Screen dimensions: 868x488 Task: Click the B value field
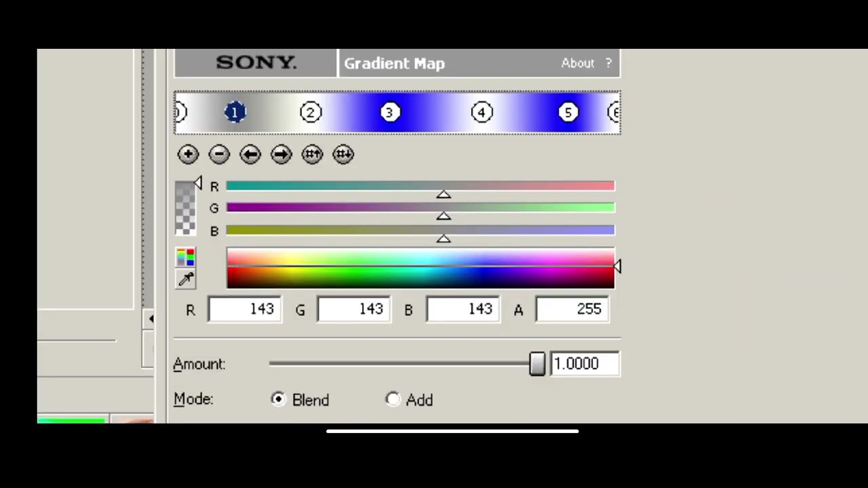463,309
